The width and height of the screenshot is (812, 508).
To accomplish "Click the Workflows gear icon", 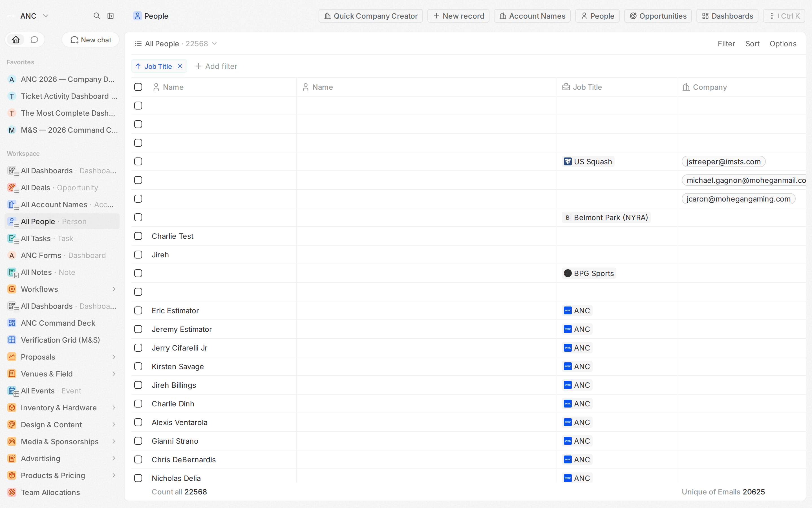I will click(12, 289).
